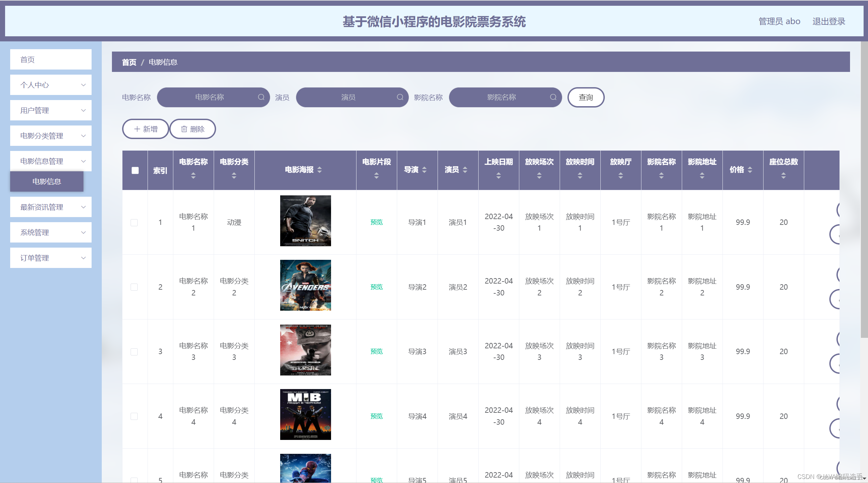This screenshot has width=868, height=483.
Task: Click the page vertical scrollbar
Action: (x=864, y=190)
